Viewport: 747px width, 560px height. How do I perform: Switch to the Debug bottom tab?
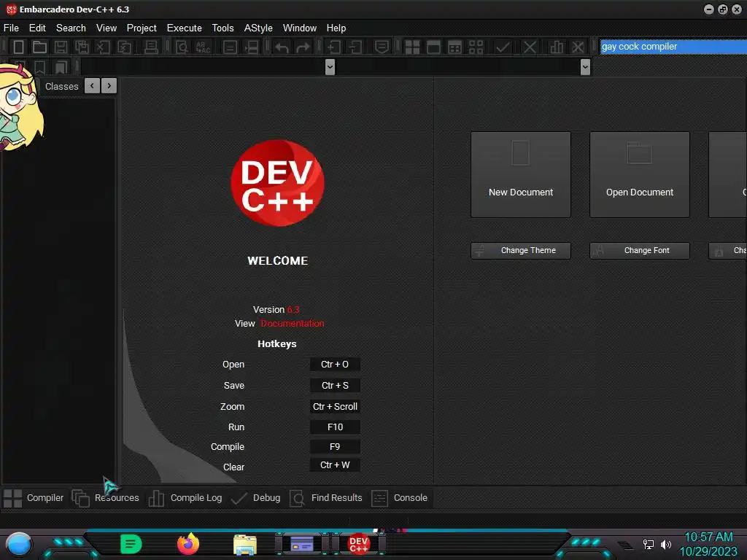(256, 498)
